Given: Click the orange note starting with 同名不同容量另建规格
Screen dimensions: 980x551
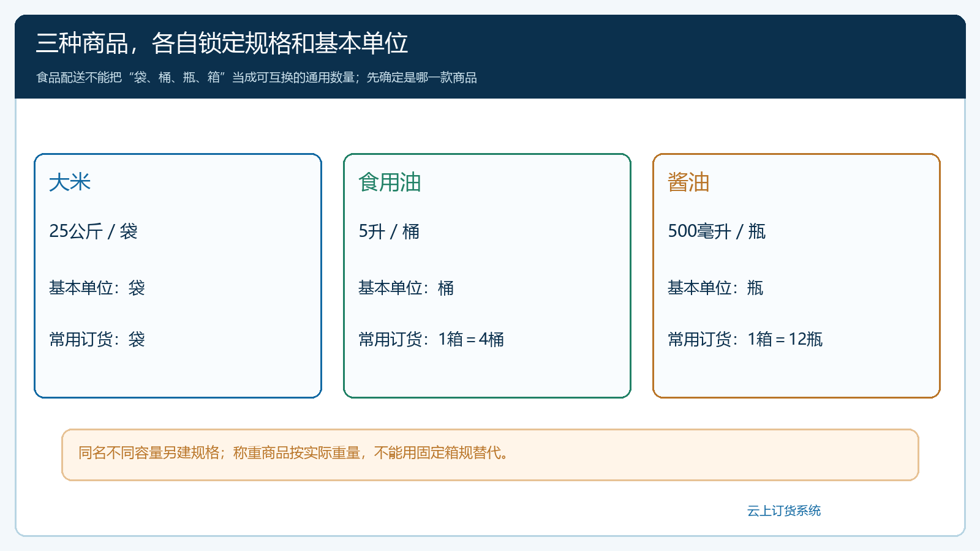Looking at the screenshot, I should tap(490, 455).
